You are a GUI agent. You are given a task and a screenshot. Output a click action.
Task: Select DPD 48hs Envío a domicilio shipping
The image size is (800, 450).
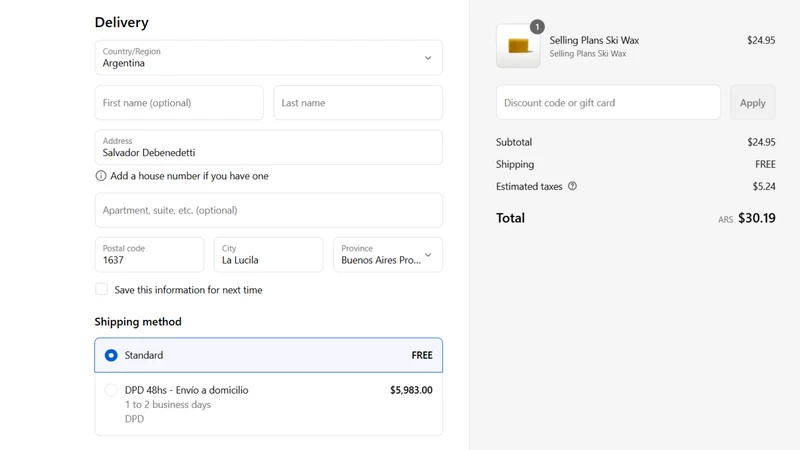[x=268, y=404]
